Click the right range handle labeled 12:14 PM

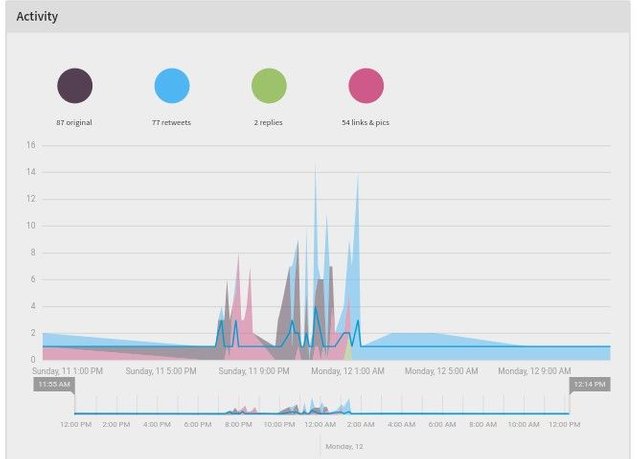point(590,384)
